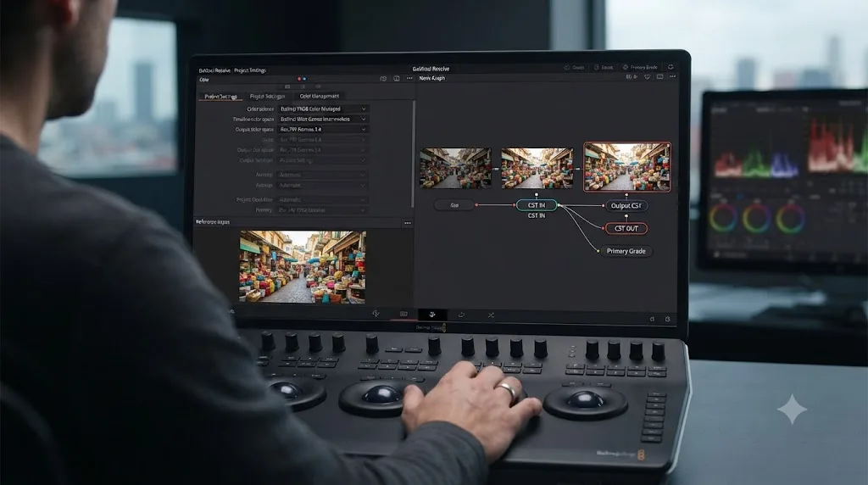This screenshot has height=485, width=868.
Task: Click the circular arrow icon in the bottom bar
Action: 461,315
